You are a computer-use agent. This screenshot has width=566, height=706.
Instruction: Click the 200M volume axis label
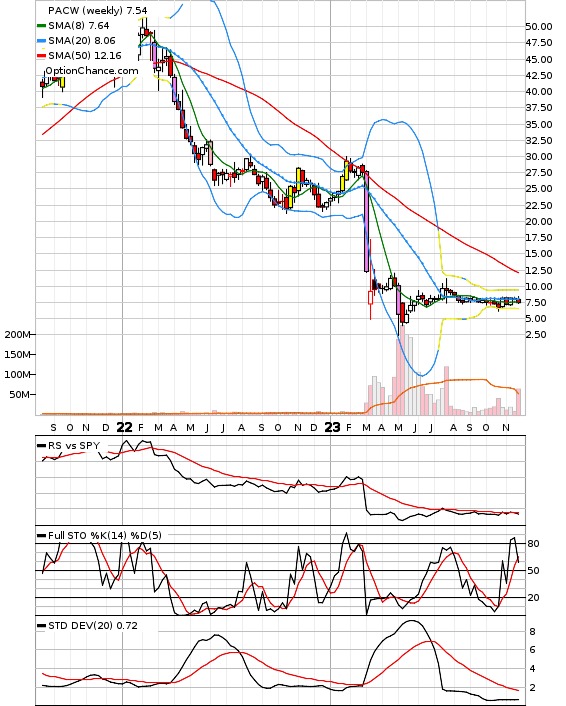click(18, 335)
